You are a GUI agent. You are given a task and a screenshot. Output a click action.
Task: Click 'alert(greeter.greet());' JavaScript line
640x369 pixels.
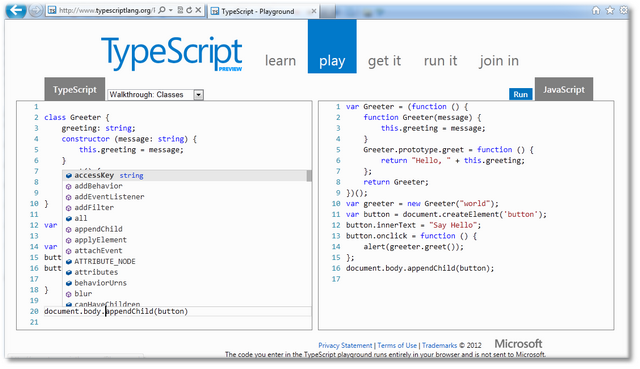point(413,247)
